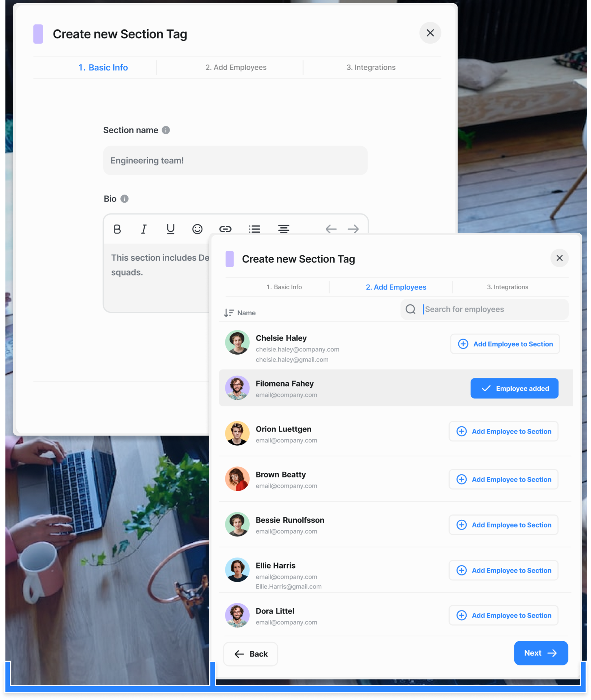Go Back to the previous step

point(250,654)
